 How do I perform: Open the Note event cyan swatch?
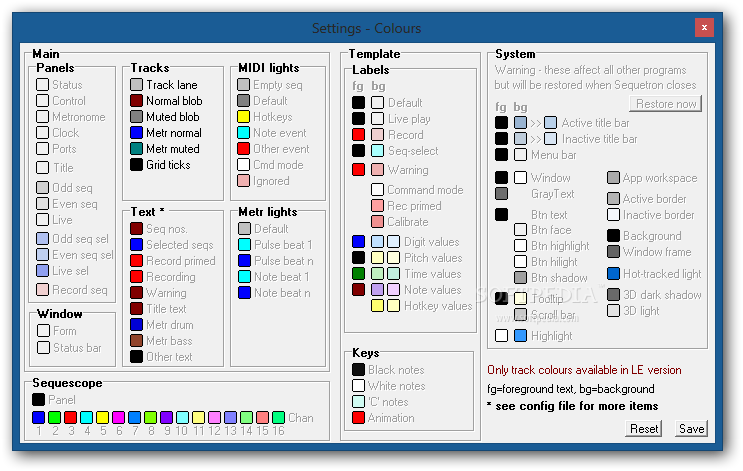tap(244, 133)
